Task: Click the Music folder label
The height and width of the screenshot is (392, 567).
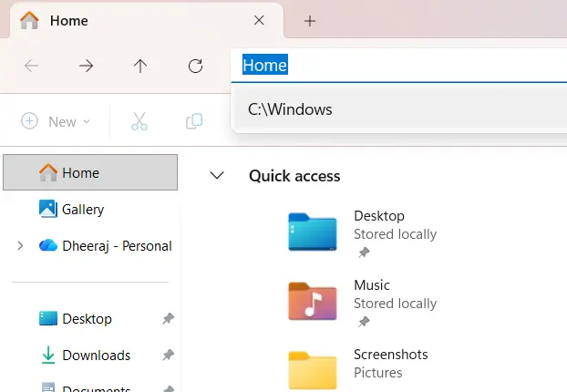Action: coord(372,285)
